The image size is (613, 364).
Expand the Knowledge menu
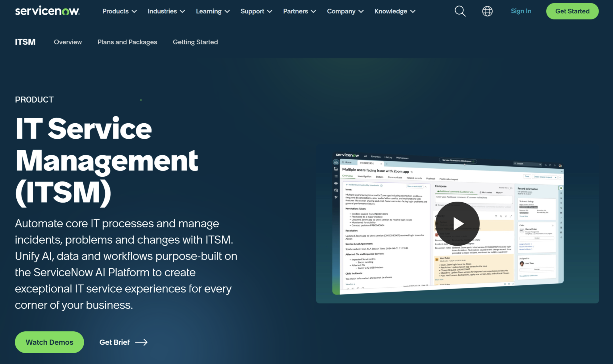coord(395,11)
